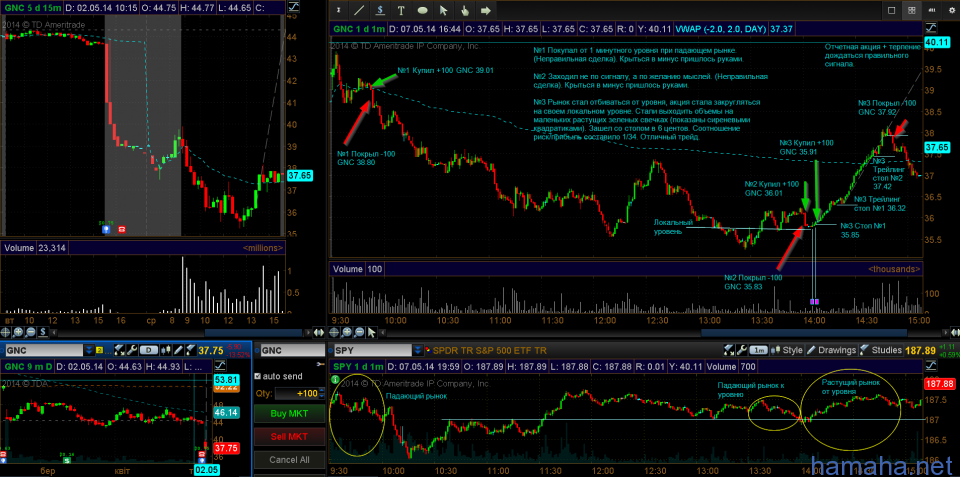Toggle study line on GNC 1d 1m header
The height and width of the screenshot is (477, 960).
(931, 29)
